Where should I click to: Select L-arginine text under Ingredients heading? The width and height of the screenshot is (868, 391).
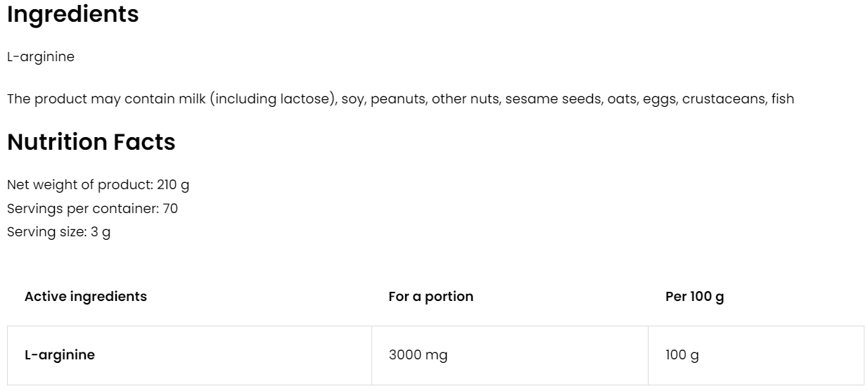click(x=40, y=57)
